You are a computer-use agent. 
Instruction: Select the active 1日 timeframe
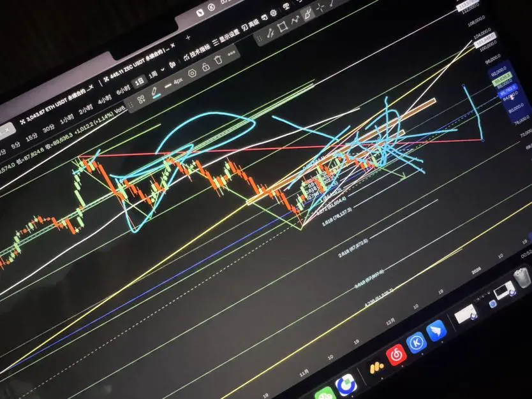tap(139, 82)
